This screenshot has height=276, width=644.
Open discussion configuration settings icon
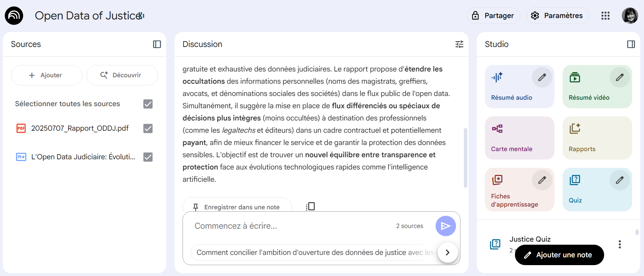(459, 44)
